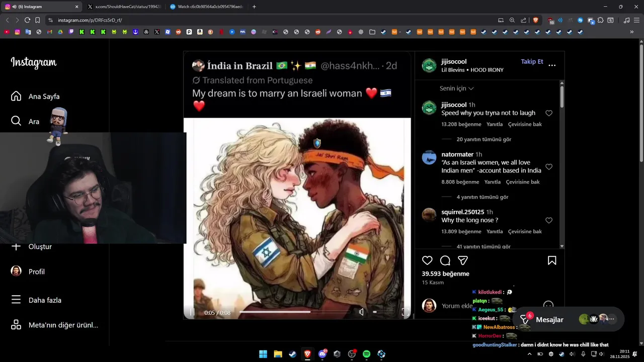Viewport: 644px width, 362px height.
Task: See translation of jijisocool's comment
Action: [x=525, y=124]
